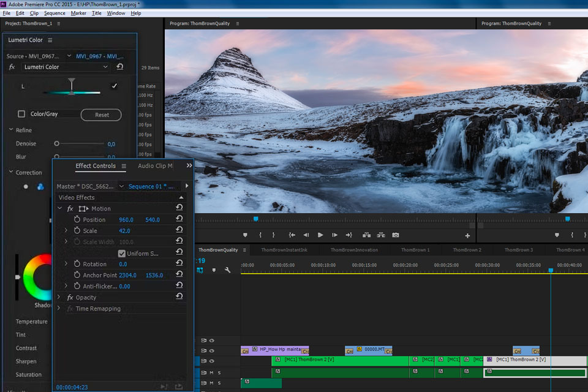Toggle animation stopwatch for Rotation

(77, 264)
